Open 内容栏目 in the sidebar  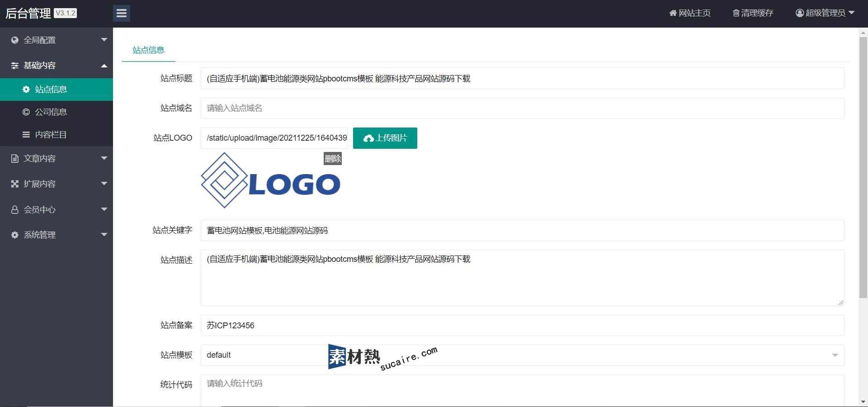point(57,135)
